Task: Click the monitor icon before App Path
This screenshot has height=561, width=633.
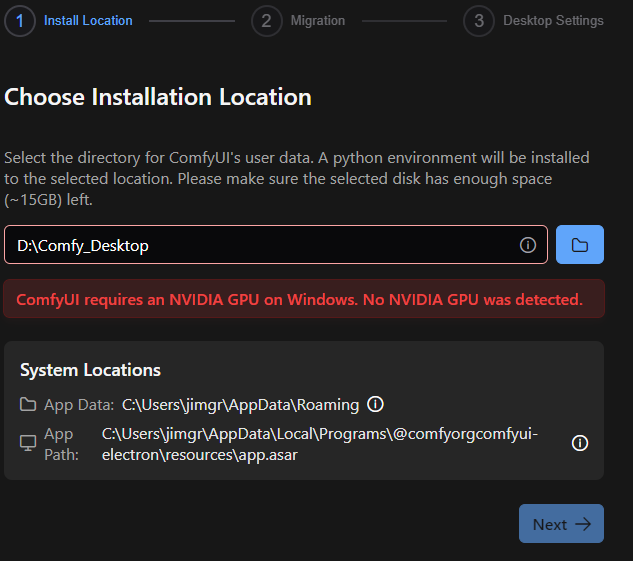Action: (x=28, y=443)
